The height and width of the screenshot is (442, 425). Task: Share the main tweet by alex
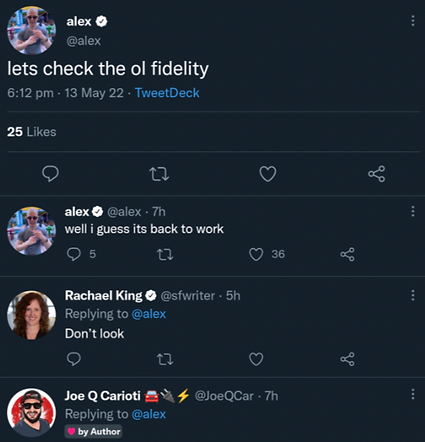[377, 174]
